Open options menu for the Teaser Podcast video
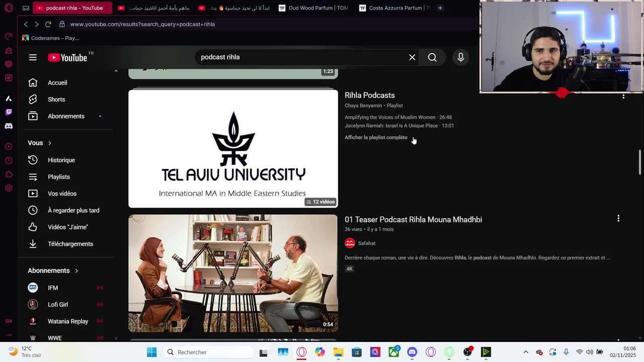Image resolution: width=644 pixels, height=362 pixels. (x=618, y=218)
